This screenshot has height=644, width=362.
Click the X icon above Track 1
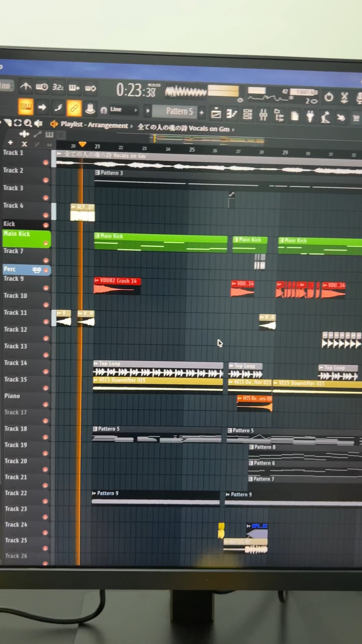click(x=24, y=144)
